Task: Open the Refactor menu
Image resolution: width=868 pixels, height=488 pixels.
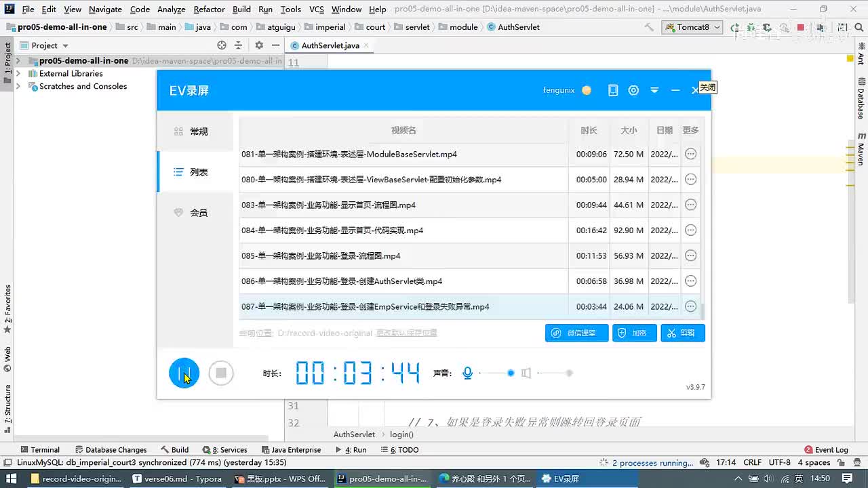Action: [209, 9]
